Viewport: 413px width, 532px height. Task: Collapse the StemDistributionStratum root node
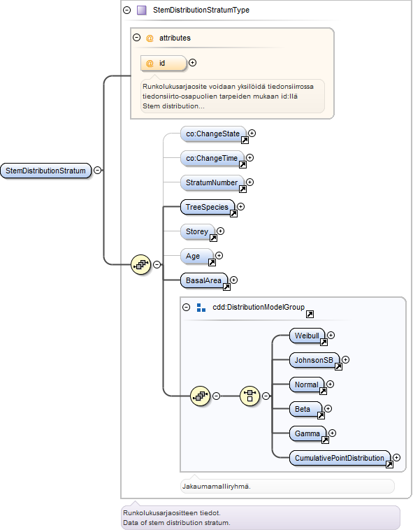point(98,171)
